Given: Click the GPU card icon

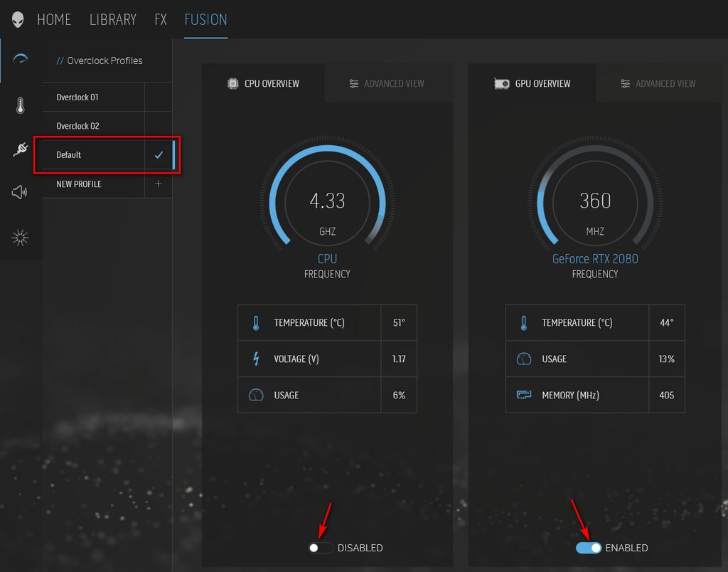Looking at the screenshot, I should click(x=502, y=84).
